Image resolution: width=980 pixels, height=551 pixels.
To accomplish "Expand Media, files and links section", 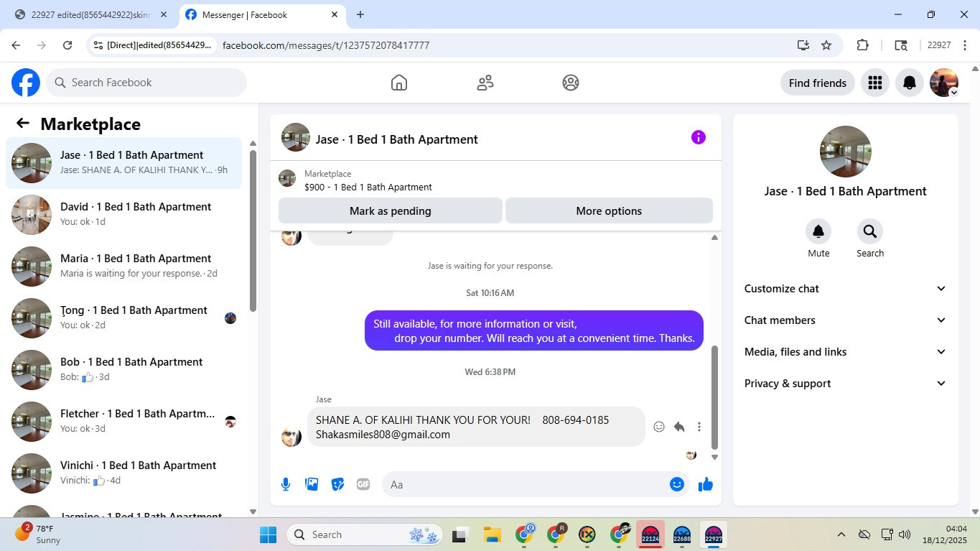I will pos(845,352).
